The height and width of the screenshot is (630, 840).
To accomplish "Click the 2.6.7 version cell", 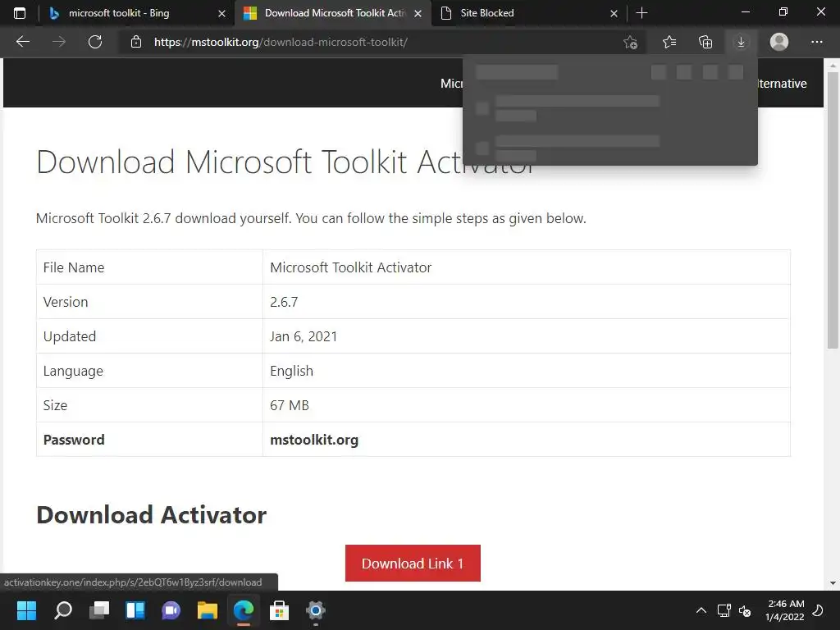I will [x=526, y=302].
